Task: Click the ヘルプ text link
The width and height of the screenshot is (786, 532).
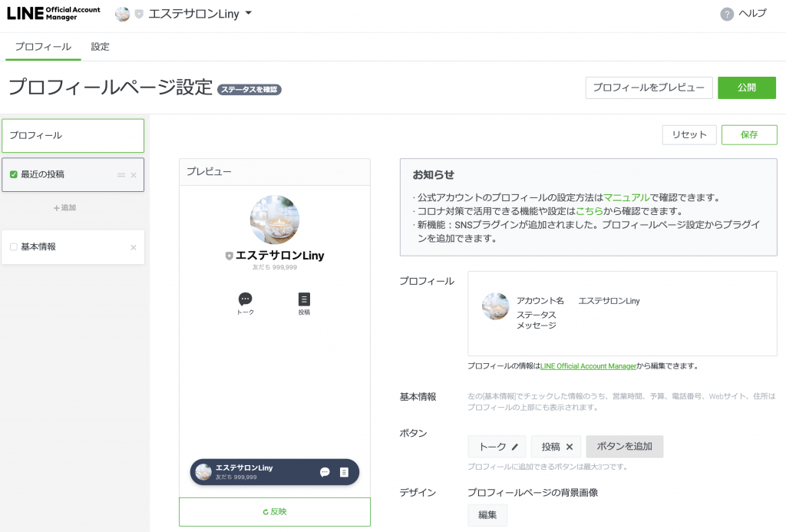Action: tap(752, 14)
